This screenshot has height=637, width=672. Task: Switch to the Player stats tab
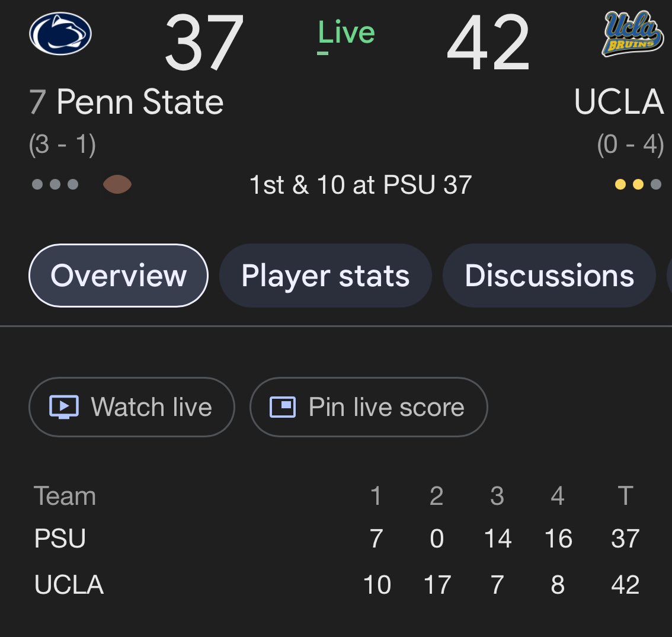click(325, 276)
